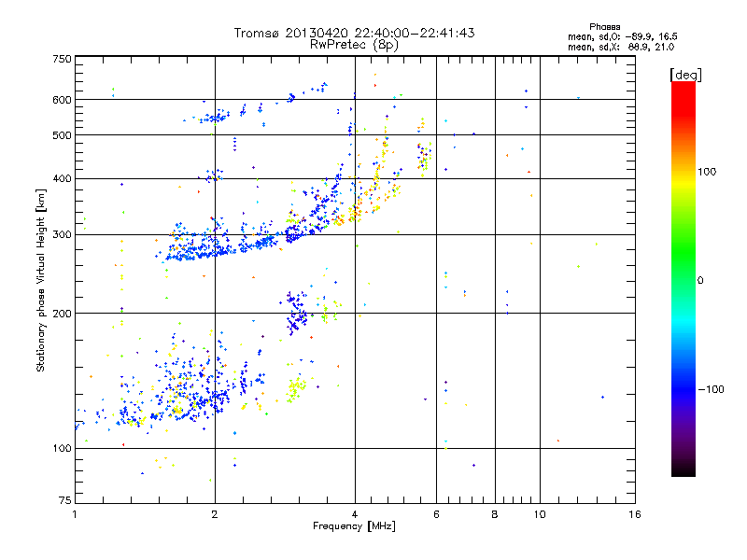The height and width of the screenshot is (560, 747).
Task: Click the '75' height axis tick label
Action: coord(65,500)
